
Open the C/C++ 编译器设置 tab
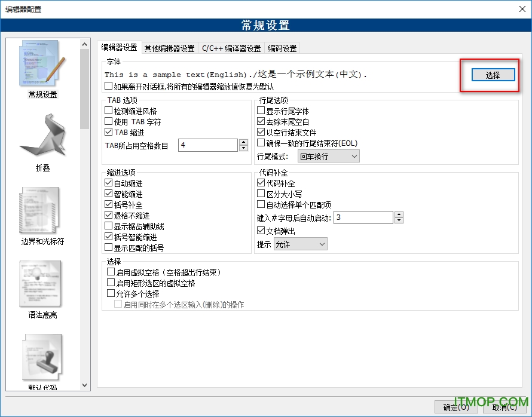coord(231,48)
